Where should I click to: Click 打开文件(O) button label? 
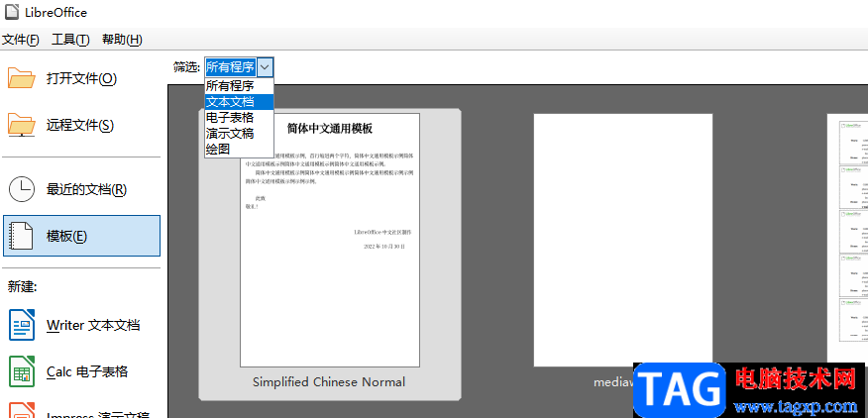81,78
